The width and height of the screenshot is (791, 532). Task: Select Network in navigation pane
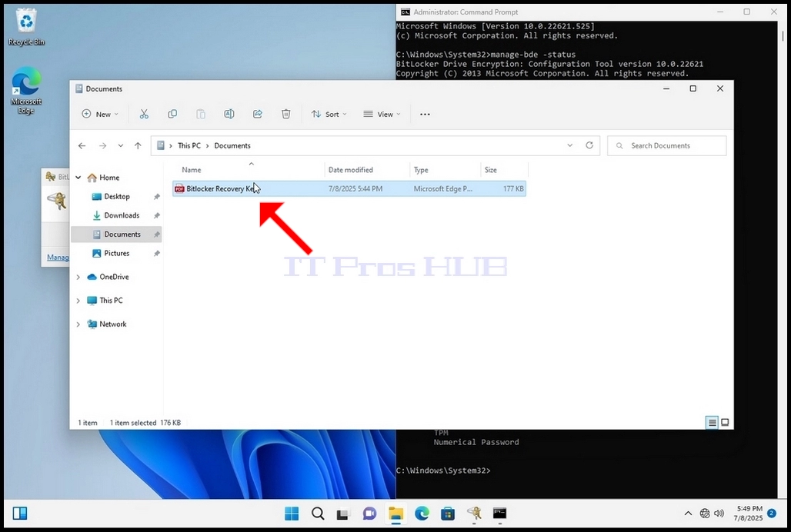point(113,324)
